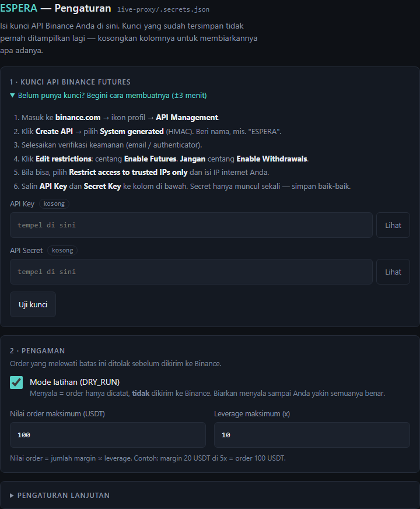
Task: Focus the Nilai order maksimum (USDT) field
Action: click(x=108, y=435)
